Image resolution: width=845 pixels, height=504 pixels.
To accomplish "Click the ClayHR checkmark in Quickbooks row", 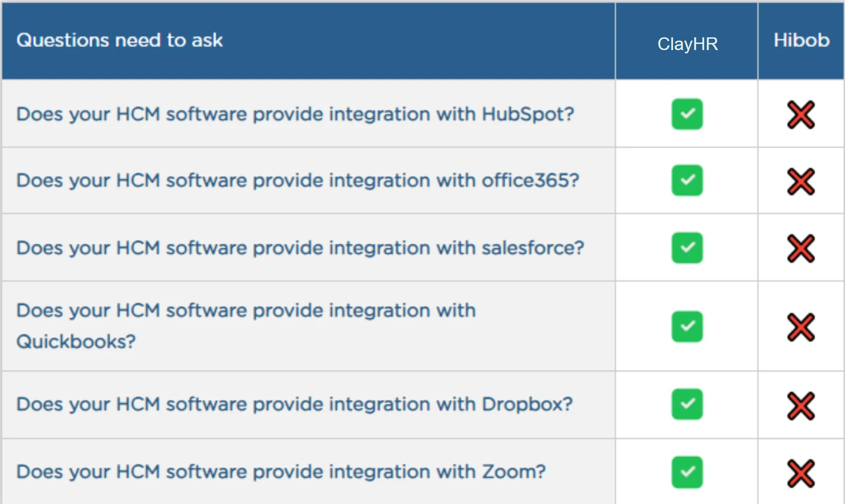I will pos(687,326).
